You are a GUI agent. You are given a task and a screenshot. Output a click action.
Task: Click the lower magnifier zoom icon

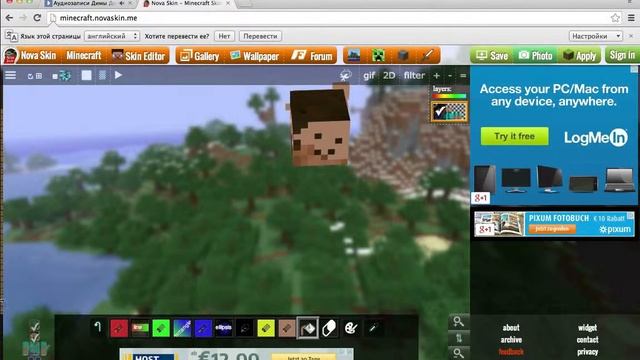pyautogui.click(x=458, y=353)
